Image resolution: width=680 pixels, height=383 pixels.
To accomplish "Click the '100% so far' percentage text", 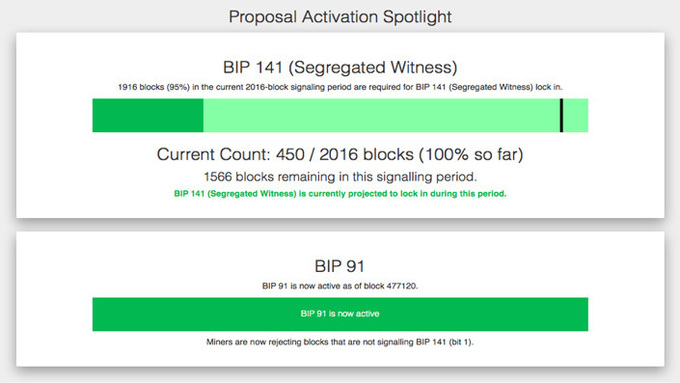I will click(x=471, y=154).
